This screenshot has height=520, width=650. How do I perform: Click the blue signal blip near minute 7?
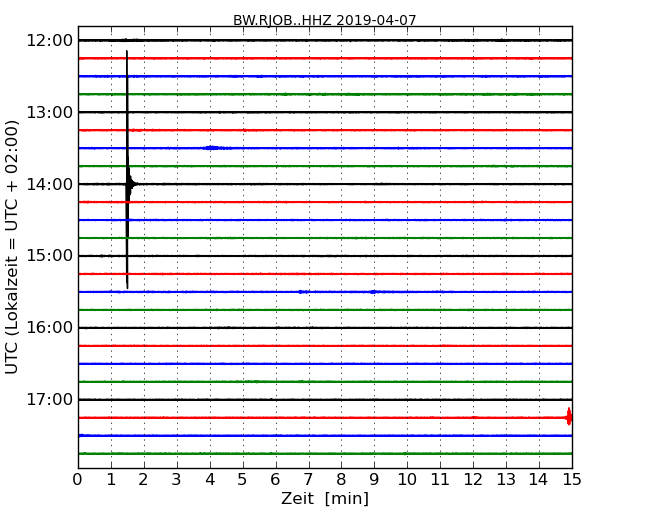(303, 292)
